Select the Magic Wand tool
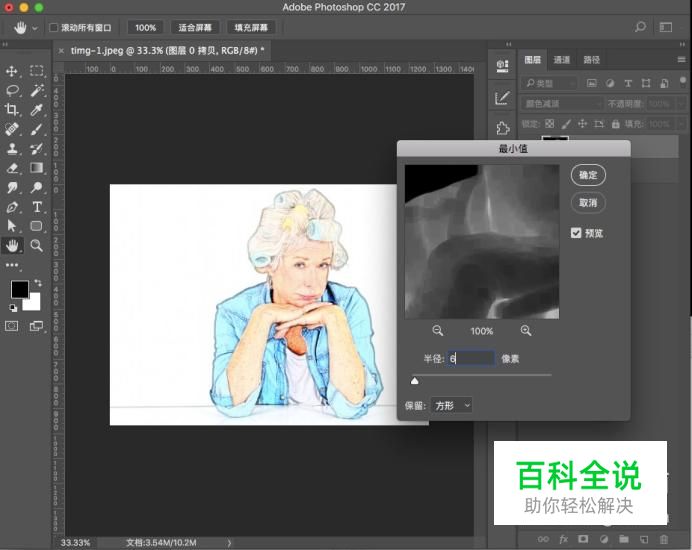Image resolution: width=692 pixels, height=550 pixels. [x=37, y=90]
